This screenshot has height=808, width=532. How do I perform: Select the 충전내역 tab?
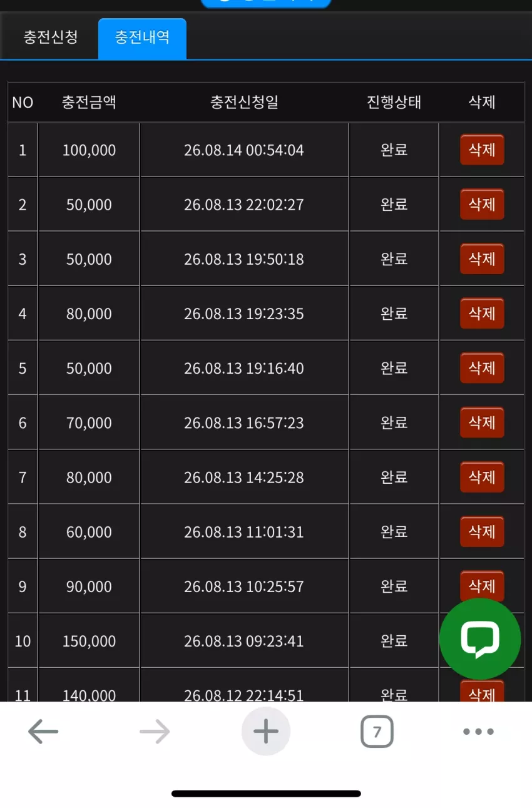tap(142, 38)
